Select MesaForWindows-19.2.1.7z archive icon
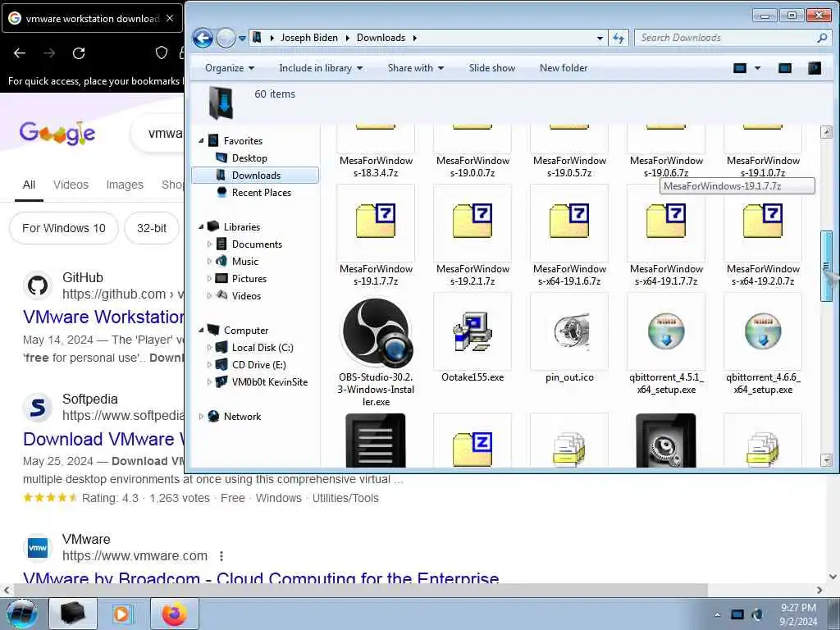 (472, 221)
